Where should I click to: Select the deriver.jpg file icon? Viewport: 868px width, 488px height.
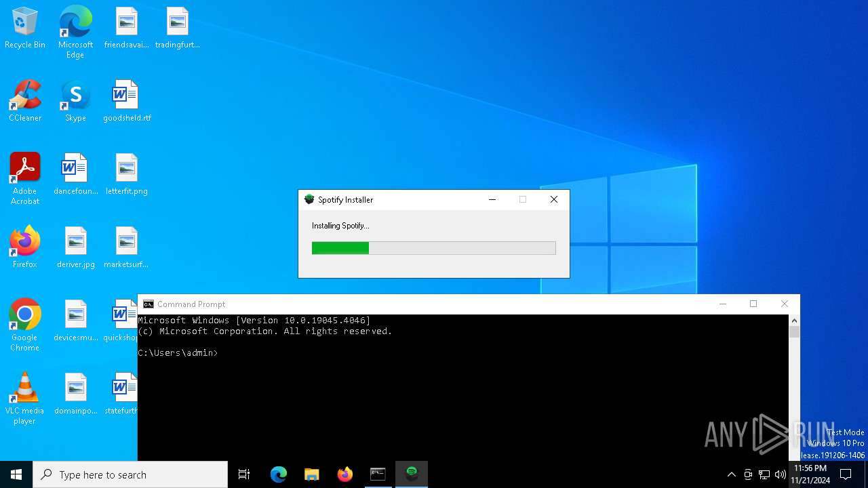click(75, 247)
